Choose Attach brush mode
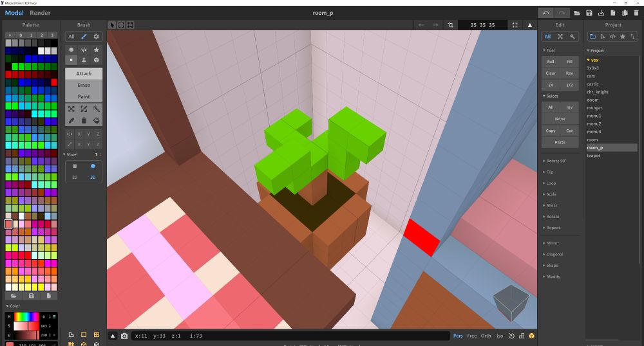 [x=84, y=73]
